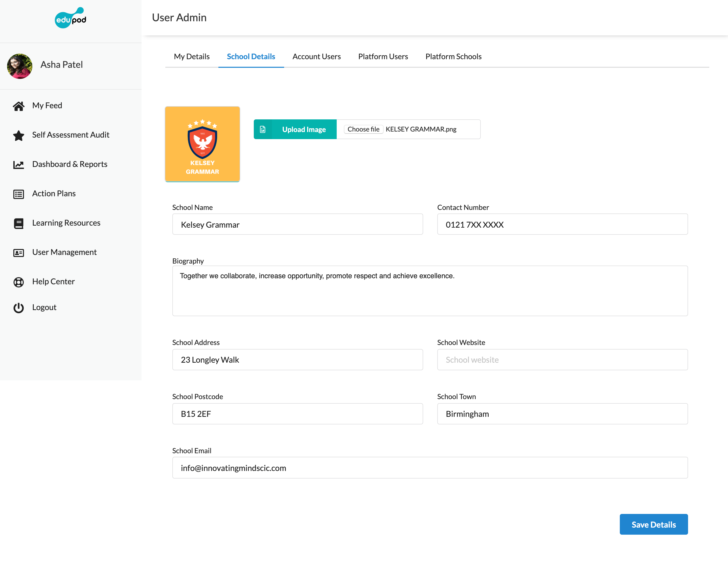Click the Kelsey Grammar school logo thumbnail
728x563 pixels.
click(x=203, y=144)
